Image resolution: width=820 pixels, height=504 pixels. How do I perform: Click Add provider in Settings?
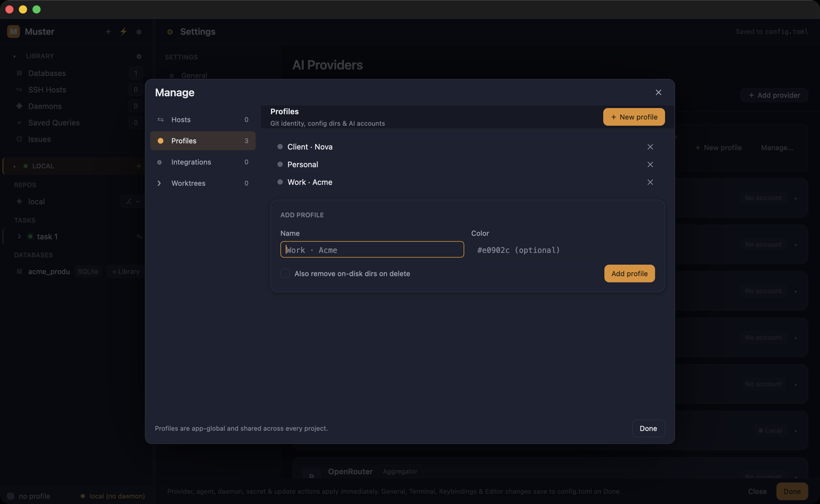[774, 95]
